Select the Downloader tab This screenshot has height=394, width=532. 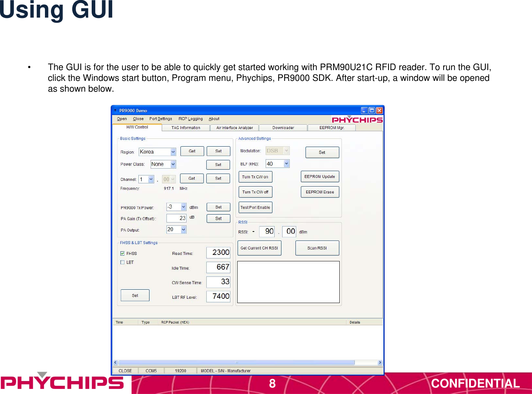[283, 128]
